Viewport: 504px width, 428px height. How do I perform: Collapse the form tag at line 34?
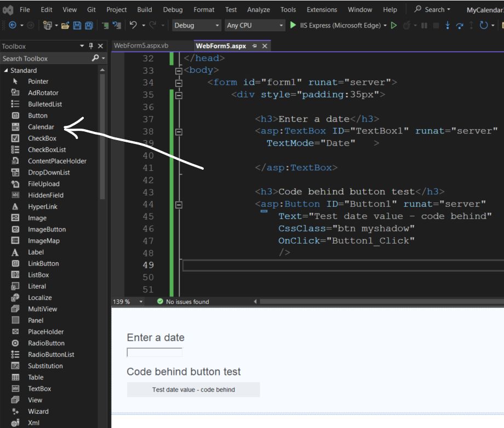coord(179,83)
